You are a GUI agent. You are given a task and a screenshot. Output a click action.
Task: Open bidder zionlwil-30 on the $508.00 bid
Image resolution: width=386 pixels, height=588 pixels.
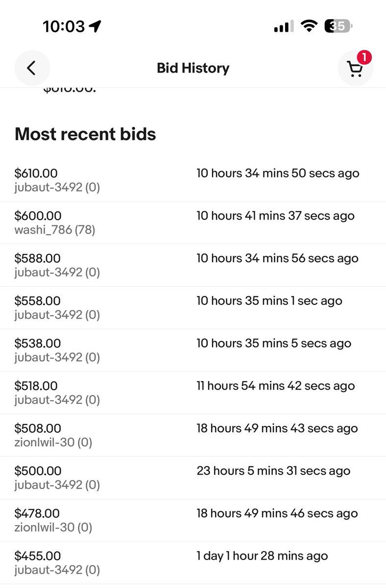pyautogui.click(x=53, y=442)
